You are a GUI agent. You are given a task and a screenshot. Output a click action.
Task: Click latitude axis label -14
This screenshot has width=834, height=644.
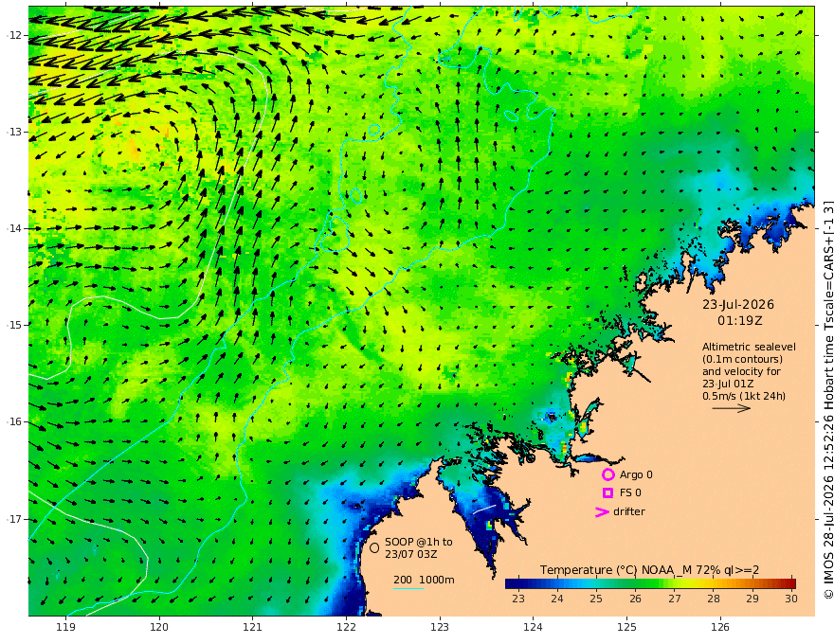14,228
